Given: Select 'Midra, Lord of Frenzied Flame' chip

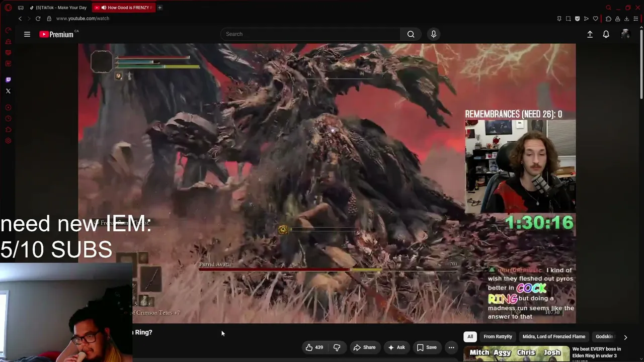Looking at the screenshot, I should [x=553, y=337].
